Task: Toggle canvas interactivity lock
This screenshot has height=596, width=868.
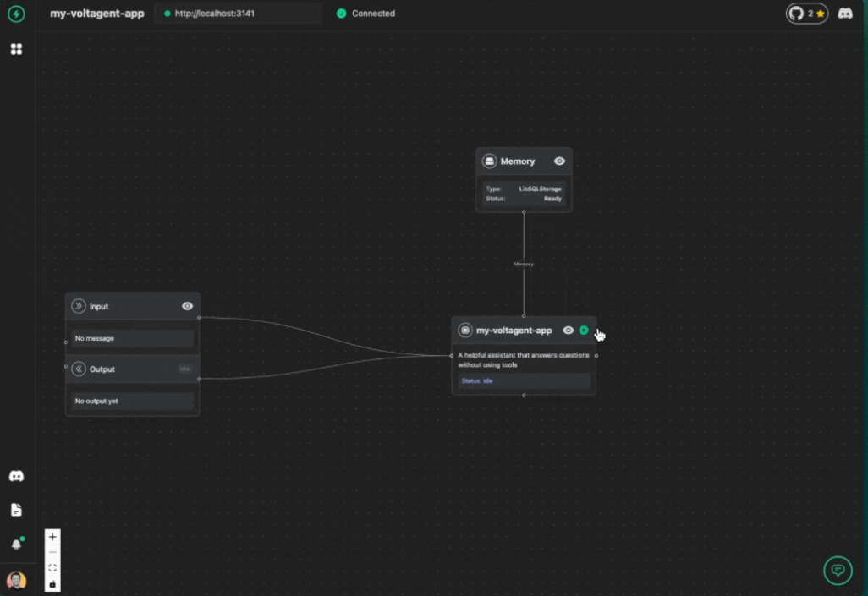Action: tap(52, 583)
